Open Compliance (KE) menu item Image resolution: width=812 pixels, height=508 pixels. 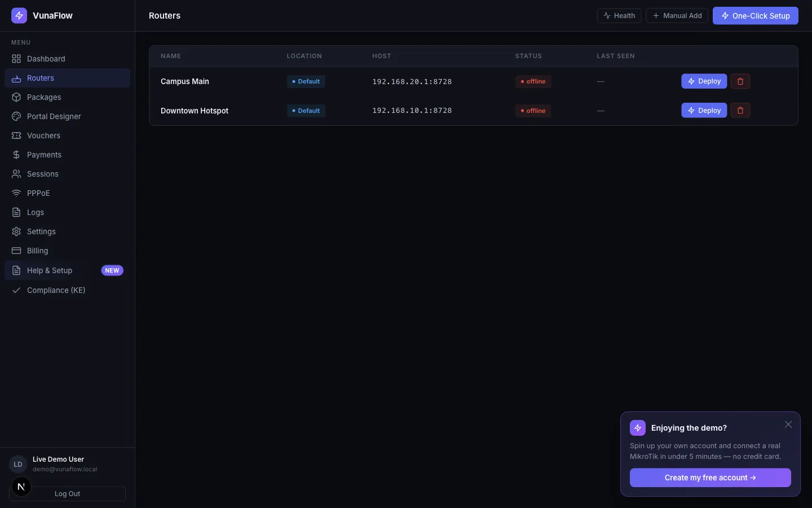67,290
